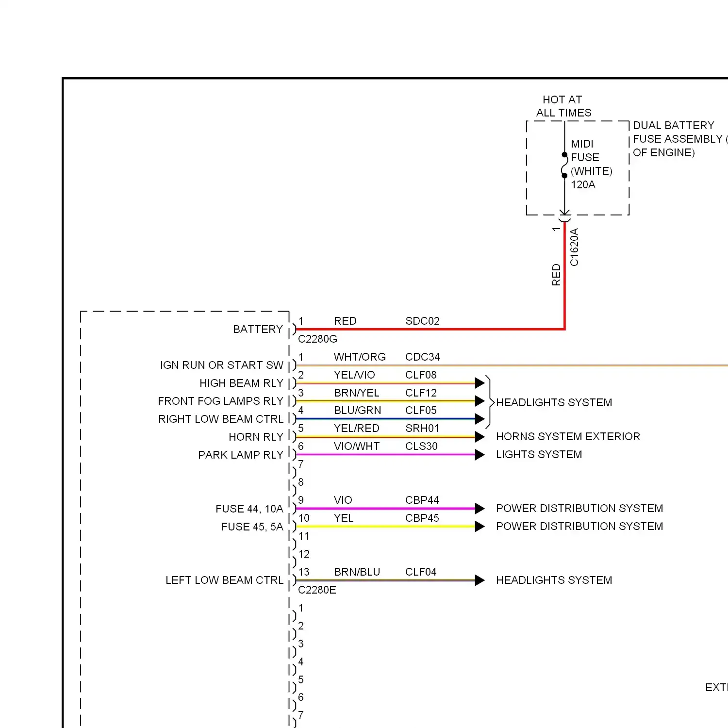Screen dimensions: 728x728
Task: Select the HIGH BEAM RLY label
Action: pos(241,383)
